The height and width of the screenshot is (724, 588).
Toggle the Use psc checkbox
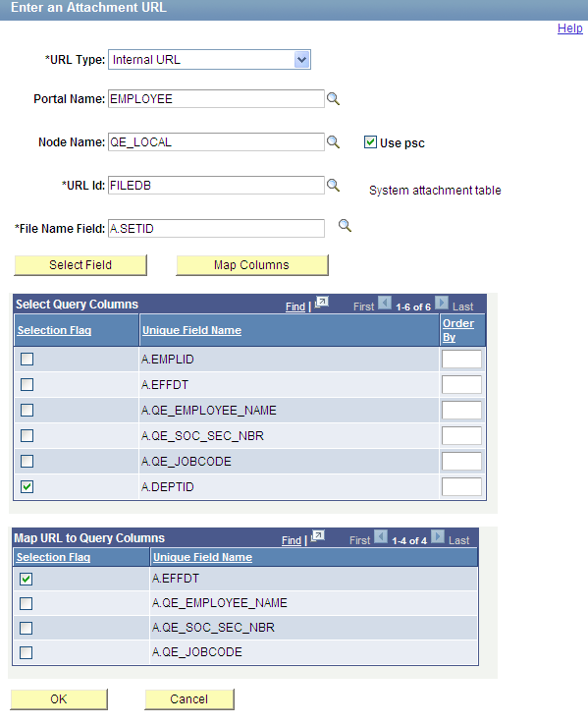tap(370, 142)
